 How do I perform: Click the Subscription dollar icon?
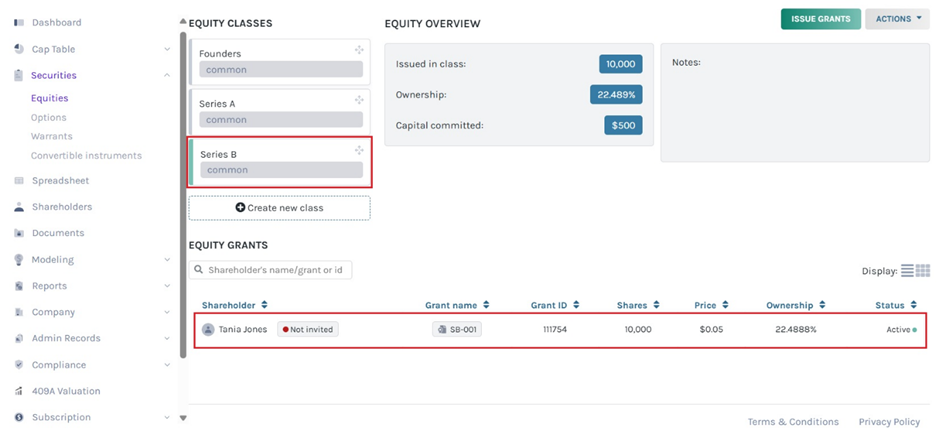19,417
